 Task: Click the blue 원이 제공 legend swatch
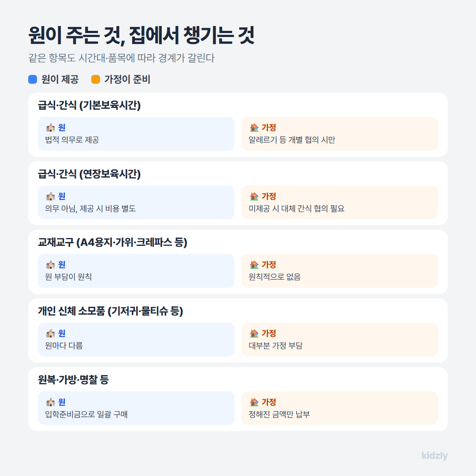tap(33, 79)
